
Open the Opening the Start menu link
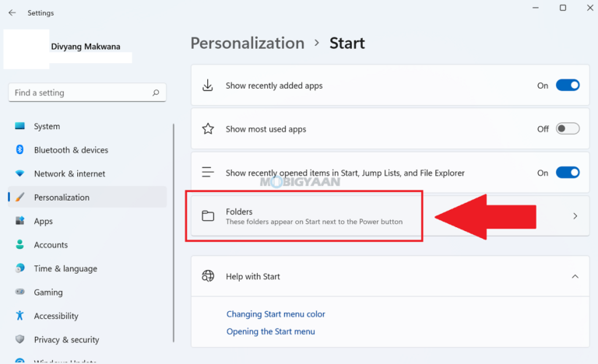point(271,331)
